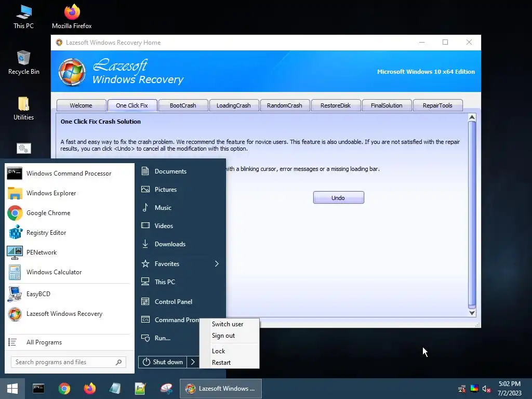This screenshot has width=532, height=399.
Task: Click the notebook icon on taskbar
Action: coord(115,389)
